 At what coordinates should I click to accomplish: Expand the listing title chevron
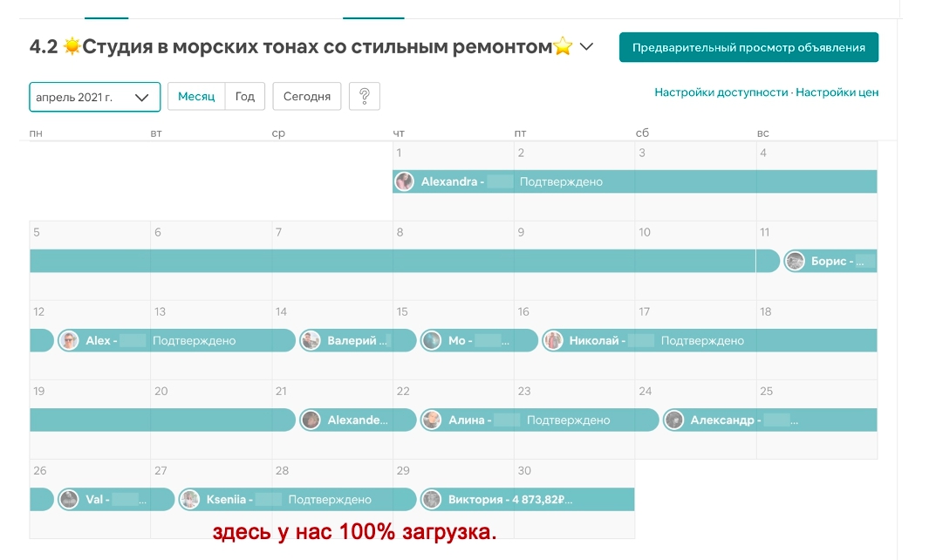(587, 47)
